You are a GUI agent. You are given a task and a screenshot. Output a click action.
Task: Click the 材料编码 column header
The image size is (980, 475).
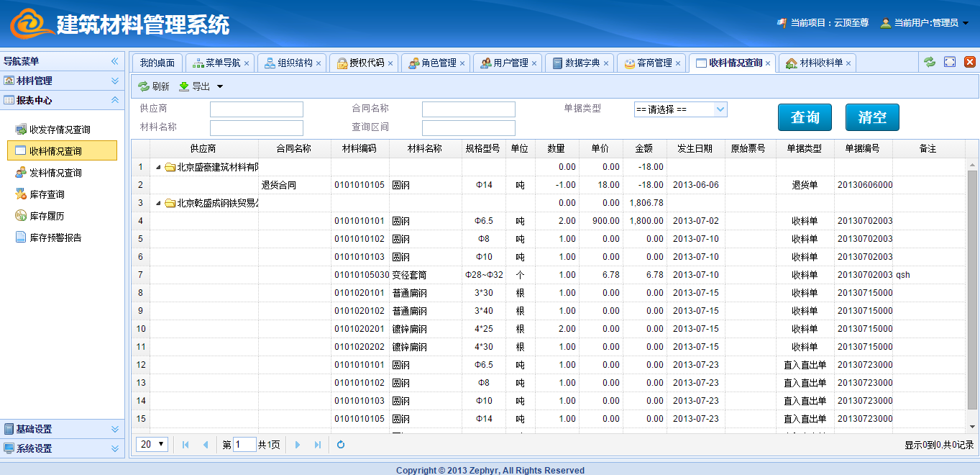[x=360, y=149]
